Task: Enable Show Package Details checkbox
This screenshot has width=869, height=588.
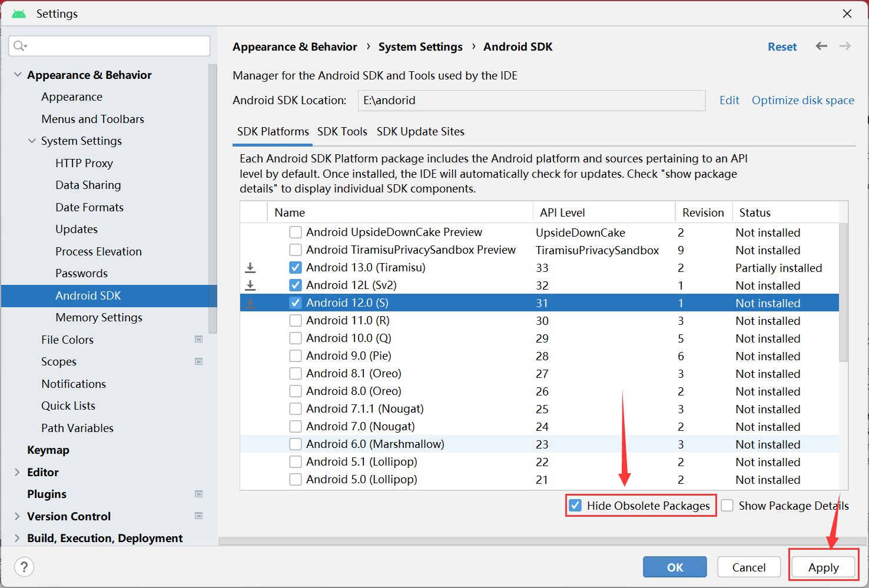Action: pyautogui.click(x=727, y=506)
